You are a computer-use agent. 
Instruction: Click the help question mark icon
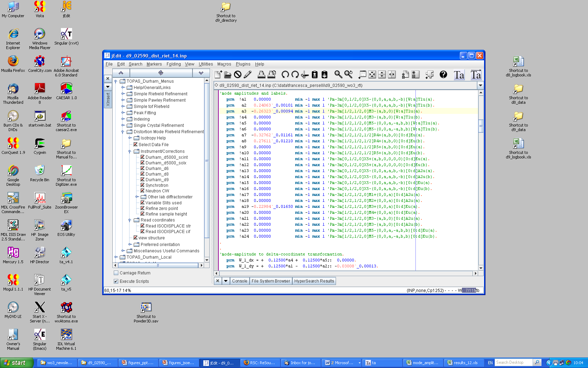(x=443, y=74)
